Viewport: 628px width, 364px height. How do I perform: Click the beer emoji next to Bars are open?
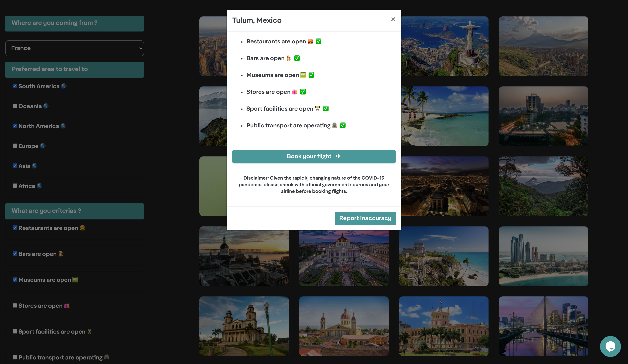click(x=289, y=58)
